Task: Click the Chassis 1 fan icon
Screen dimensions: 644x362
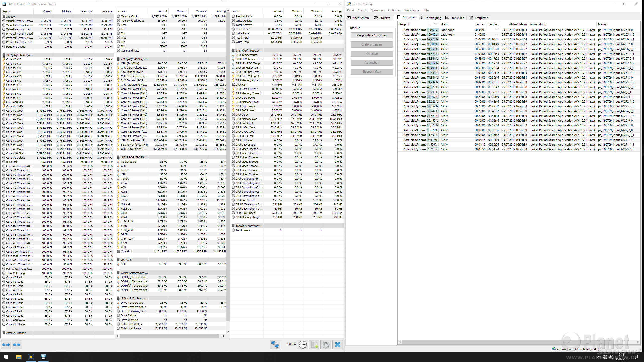Action: [118, 251]
